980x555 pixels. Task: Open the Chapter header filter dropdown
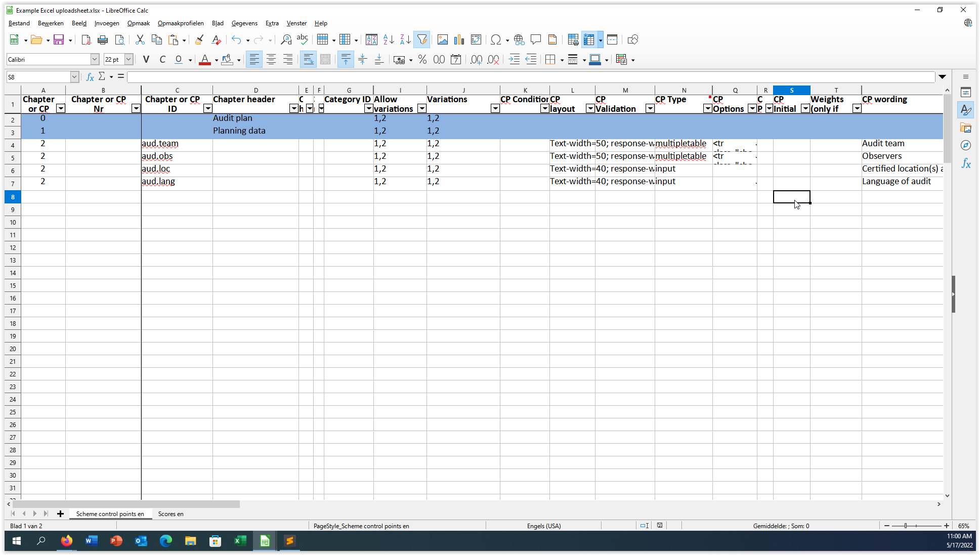click(x=293, y=109)
